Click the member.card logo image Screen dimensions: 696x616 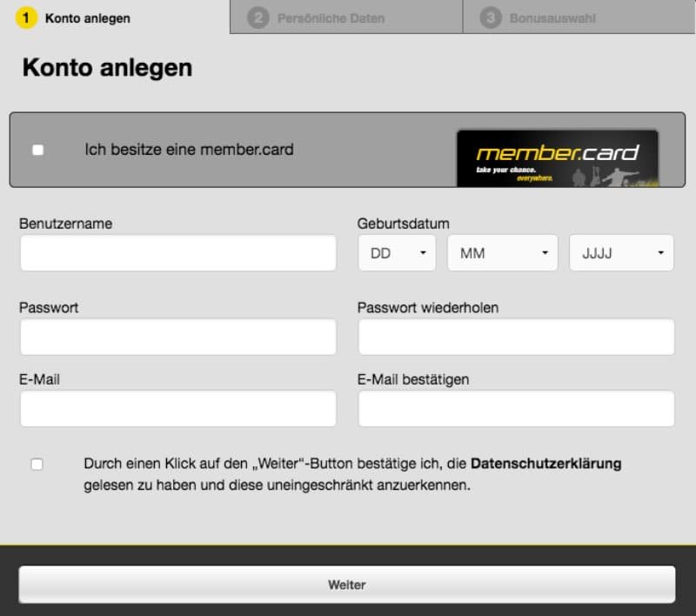point(558,158)
